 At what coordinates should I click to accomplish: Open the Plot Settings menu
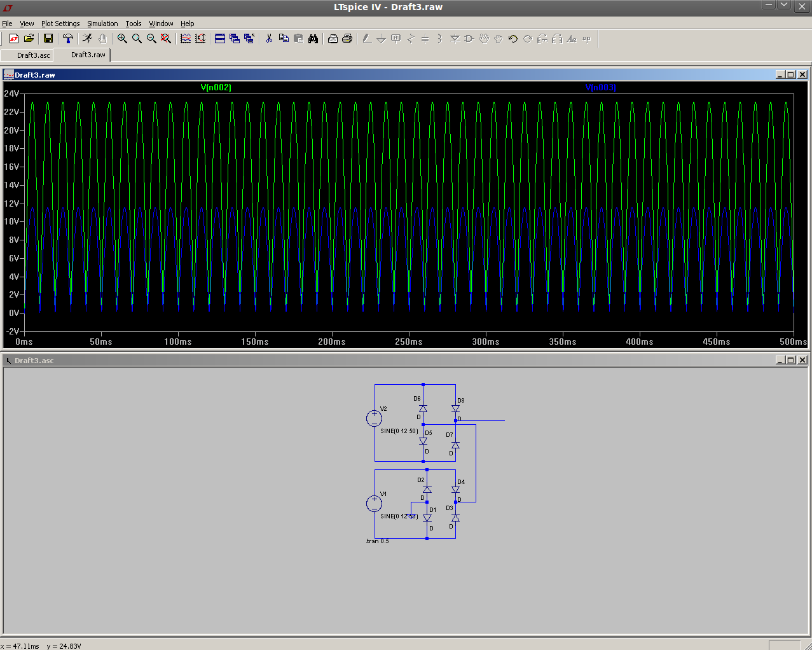tap(60, 24)
